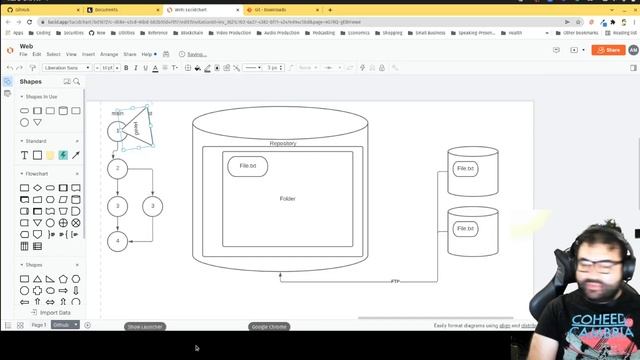Viewport: 640px width, 360px height.
Task: Open the shape library manager icon
Action: click(67, 82)
